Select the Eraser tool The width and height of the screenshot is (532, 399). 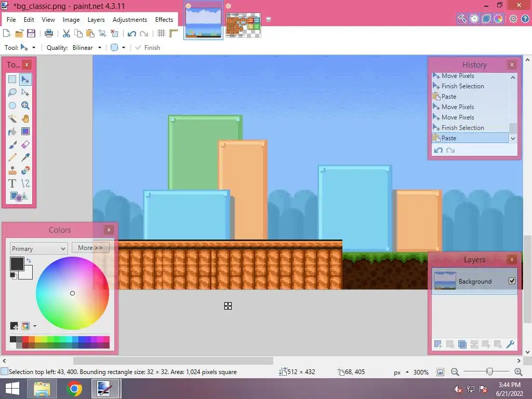tap(25, 144)
